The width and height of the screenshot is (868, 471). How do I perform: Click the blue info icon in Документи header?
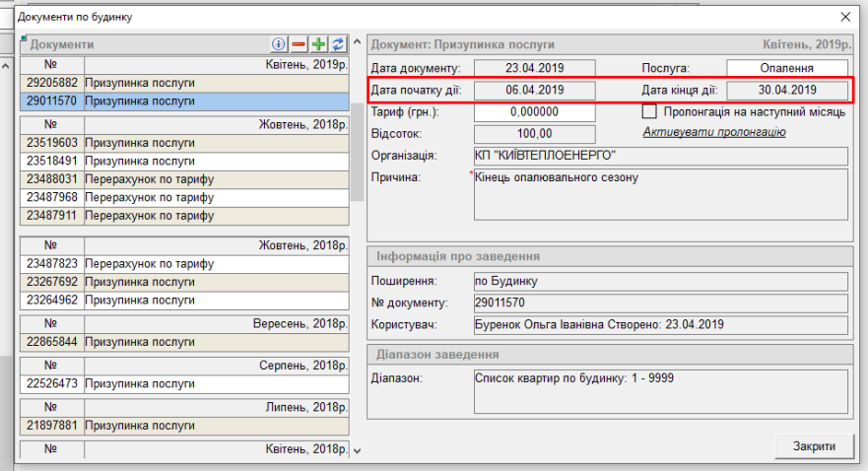(x=279, y=44)
